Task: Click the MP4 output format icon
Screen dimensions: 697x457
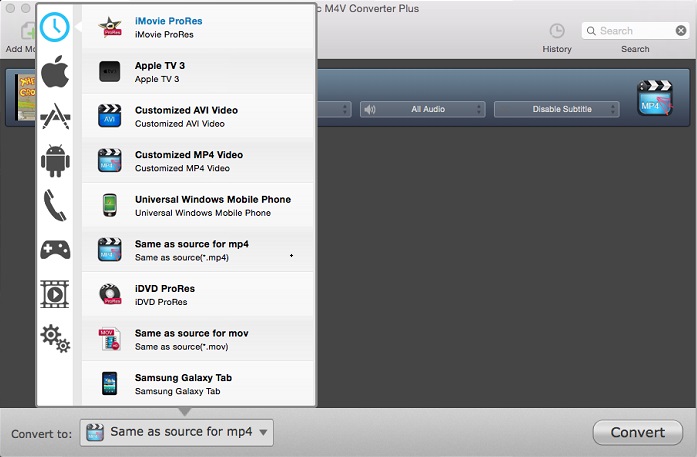Action: [x=655, y=98]
